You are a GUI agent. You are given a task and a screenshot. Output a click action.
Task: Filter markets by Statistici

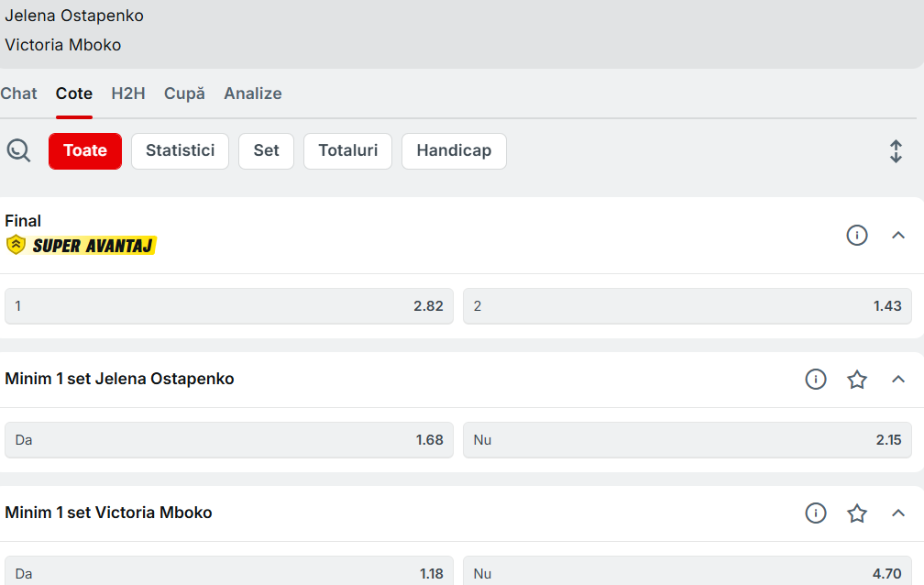[x=180, y=151]
